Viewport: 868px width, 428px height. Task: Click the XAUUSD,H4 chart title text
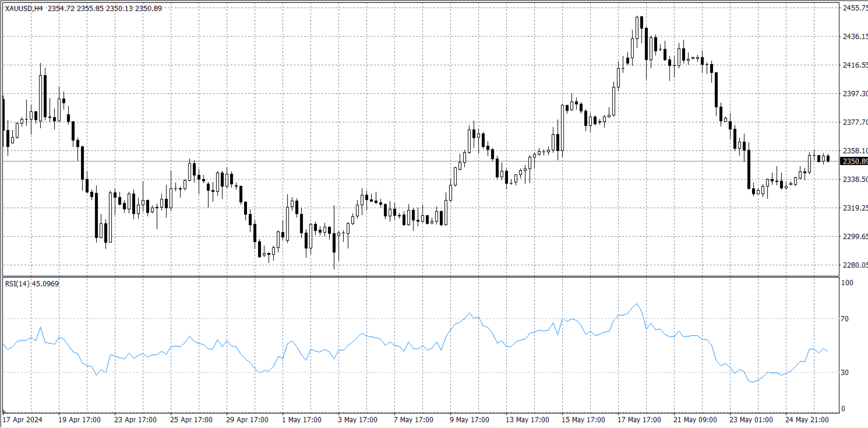[24, 8]
